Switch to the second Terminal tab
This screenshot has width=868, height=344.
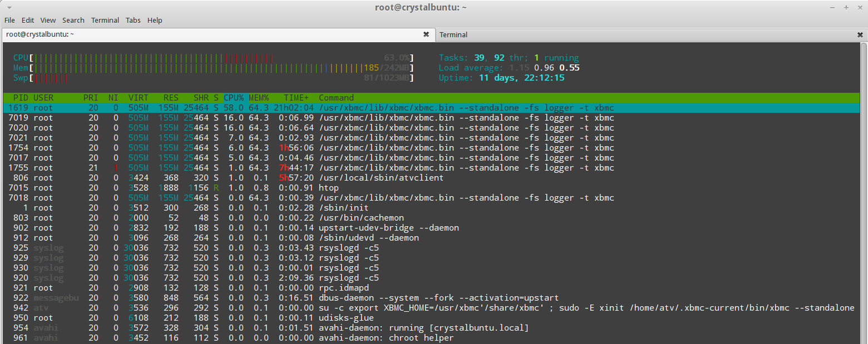pyautogui.click(x=651, y=34)
